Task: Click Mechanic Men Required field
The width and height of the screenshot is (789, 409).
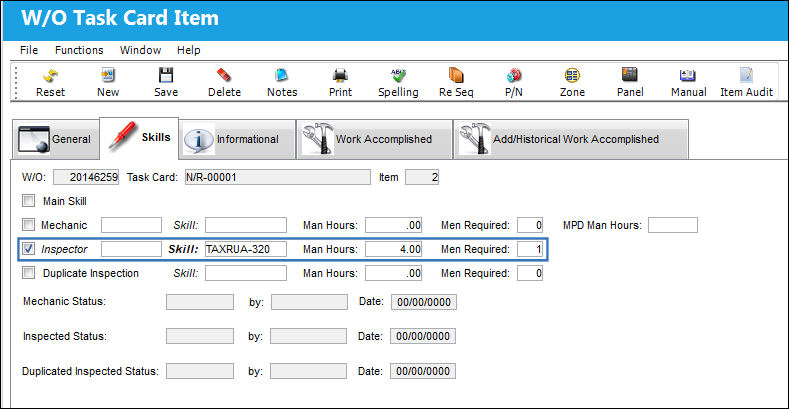Action: pyautogui.click(x=530, y=225)
